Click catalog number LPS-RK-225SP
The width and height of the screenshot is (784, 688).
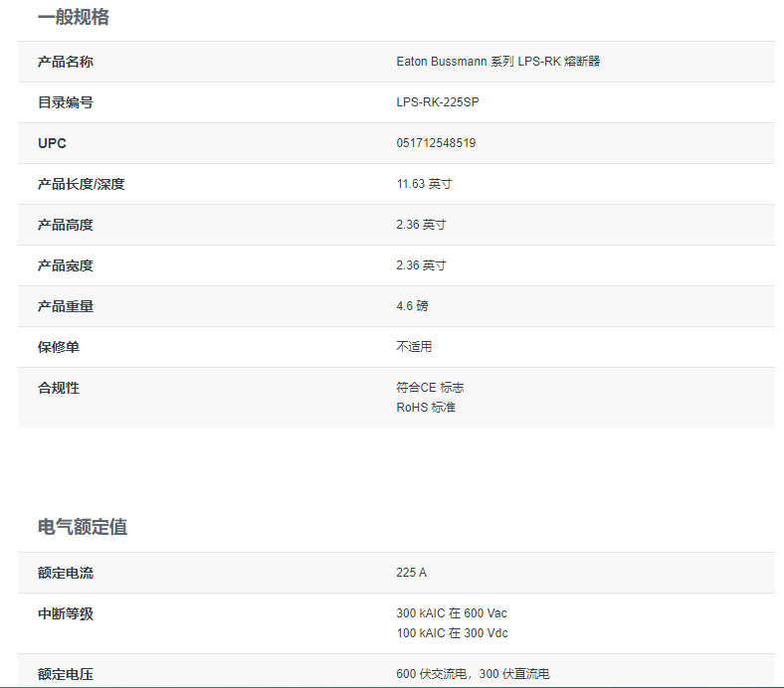[x=438, y=102]
